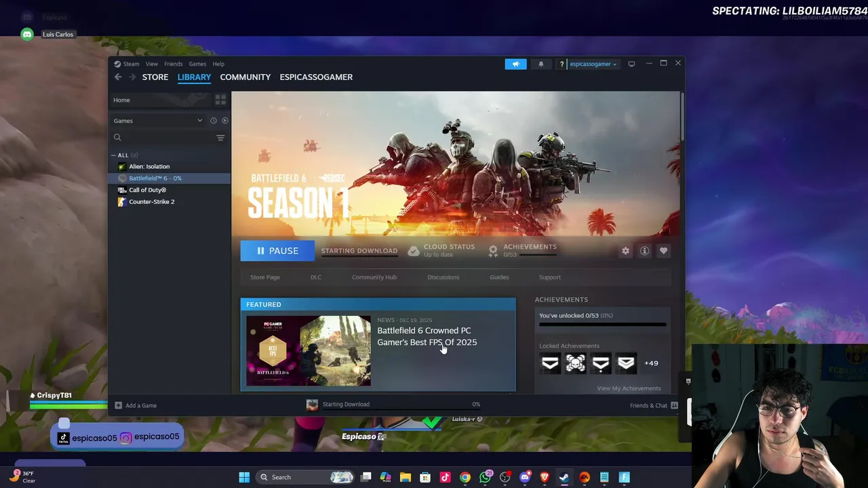The image size is (868, 488).
Task: Go forward using the right arrow
Action: click(132, 77)
